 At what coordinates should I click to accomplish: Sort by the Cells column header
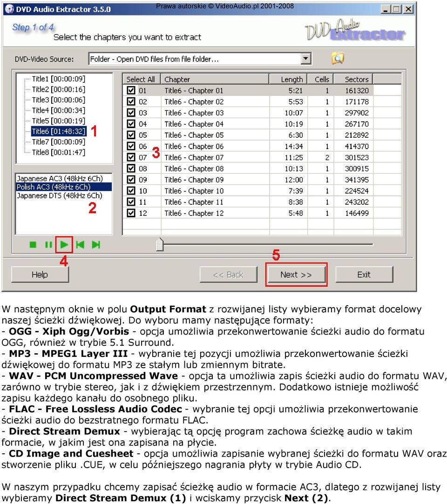click(x=321, y=80)
